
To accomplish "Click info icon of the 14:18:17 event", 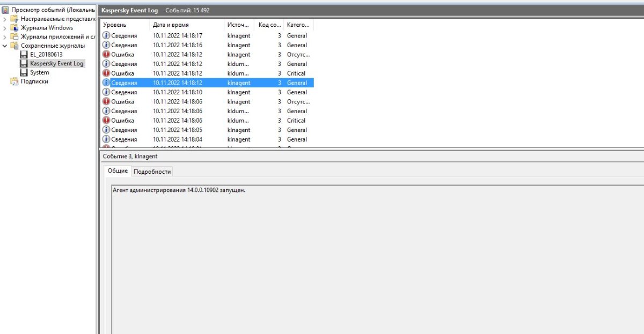I will tap(106, 35).
